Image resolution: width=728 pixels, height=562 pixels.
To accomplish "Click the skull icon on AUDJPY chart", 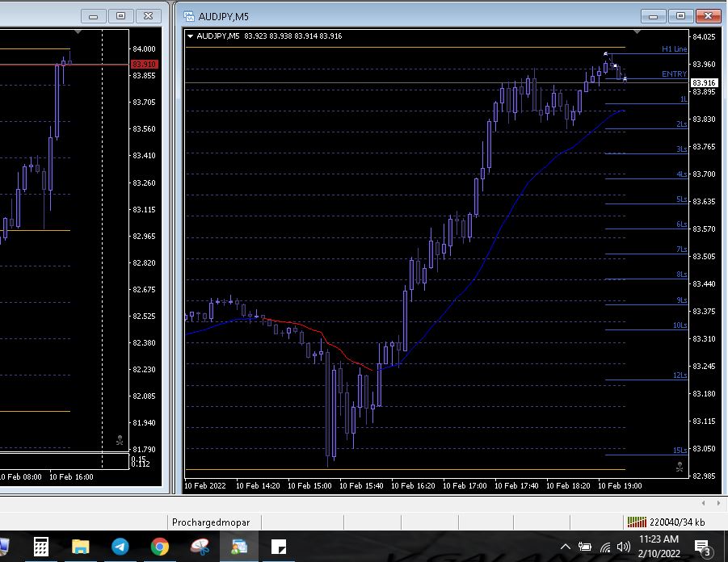I will tap(680, 466).
